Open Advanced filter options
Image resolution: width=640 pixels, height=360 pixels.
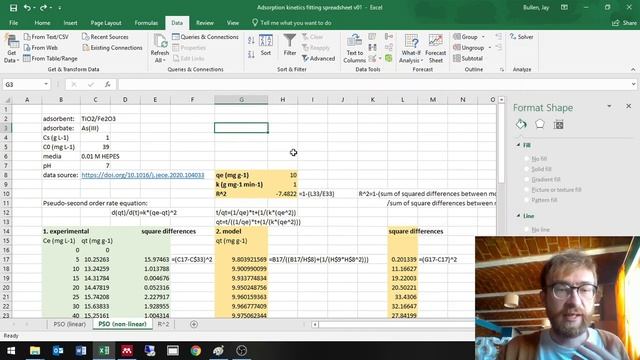[x=319, y=59]
